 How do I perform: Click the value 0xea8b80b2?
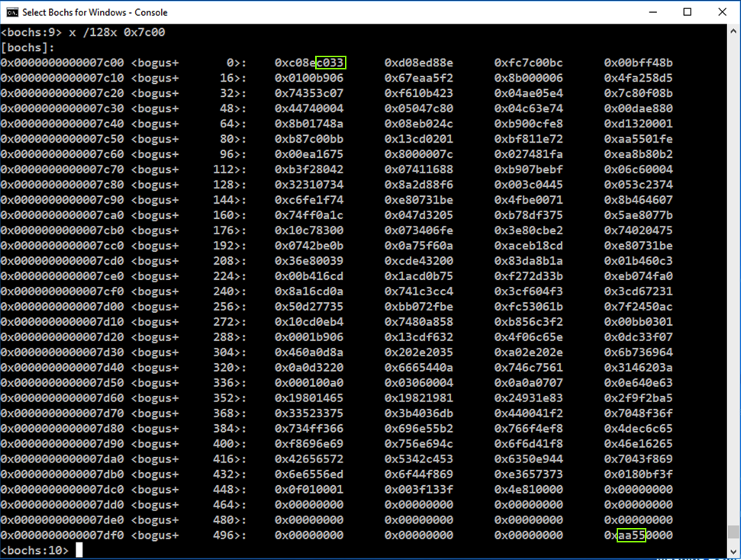[x=638, y=154]
